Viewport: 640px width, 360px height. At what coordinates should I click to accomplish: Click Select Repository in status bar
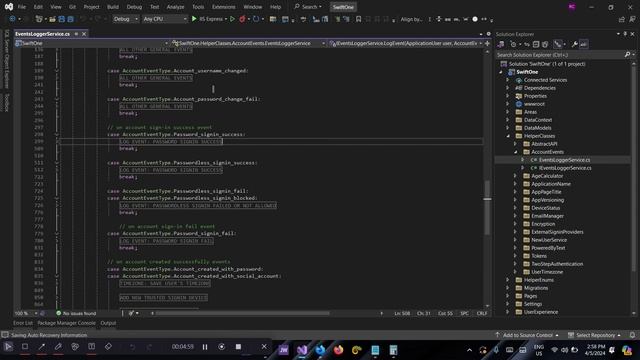[595, 335]
